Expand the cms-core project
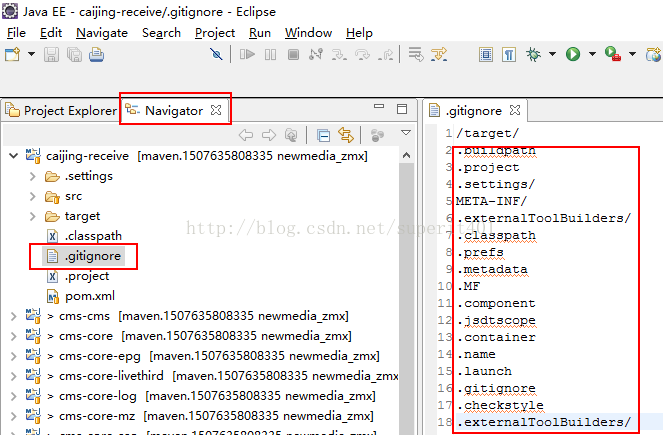This screenshot has height=435, width=663. 14,336
